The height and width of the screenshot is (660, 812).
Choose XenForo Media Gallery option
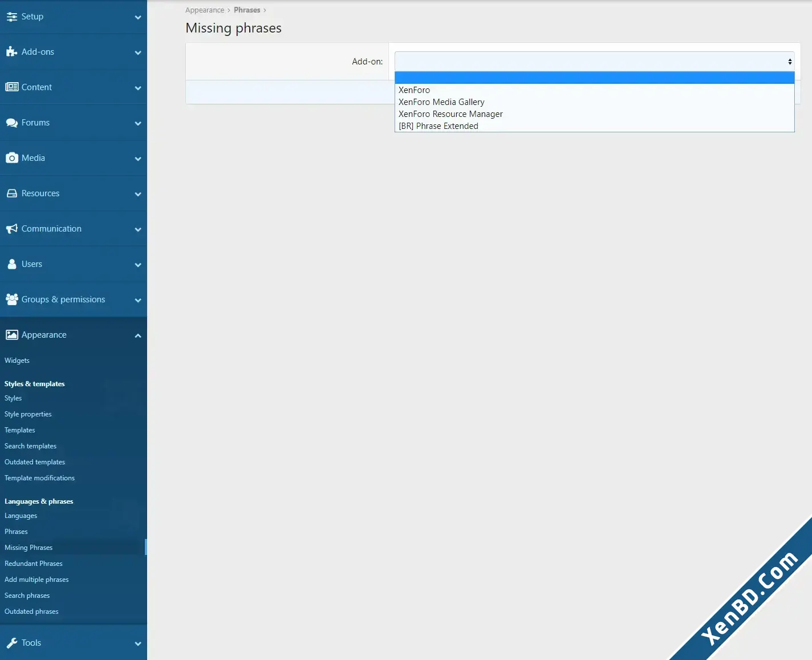tap(594, 102)
